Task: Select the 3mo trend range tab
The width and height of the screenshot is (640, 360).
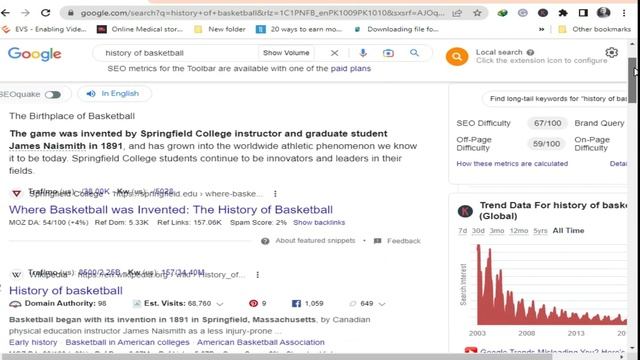Action: point(497,231)
